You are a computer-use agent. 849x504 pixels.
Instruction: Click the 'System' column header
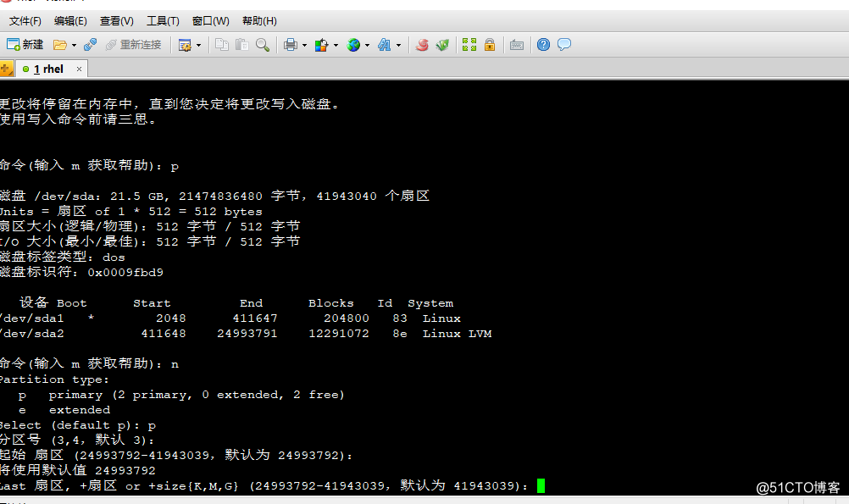click(430, 303)
